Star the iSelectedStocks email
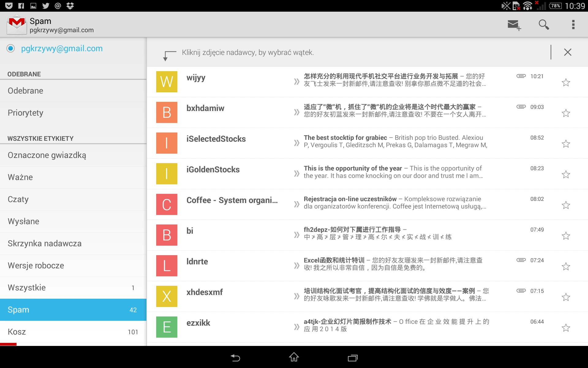Screen dimensions: 588x368 pyautogui.click(x=566, y=144)
